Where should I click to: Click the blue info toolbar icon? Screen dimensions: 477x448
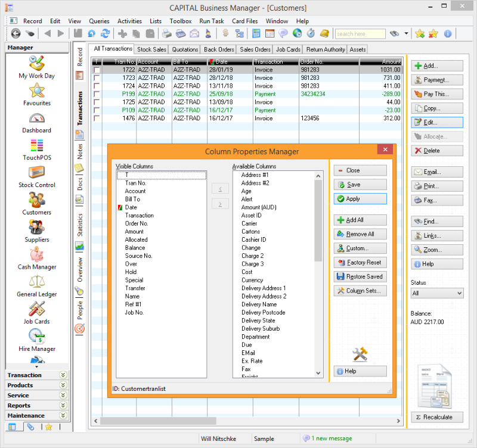[448, 34]
